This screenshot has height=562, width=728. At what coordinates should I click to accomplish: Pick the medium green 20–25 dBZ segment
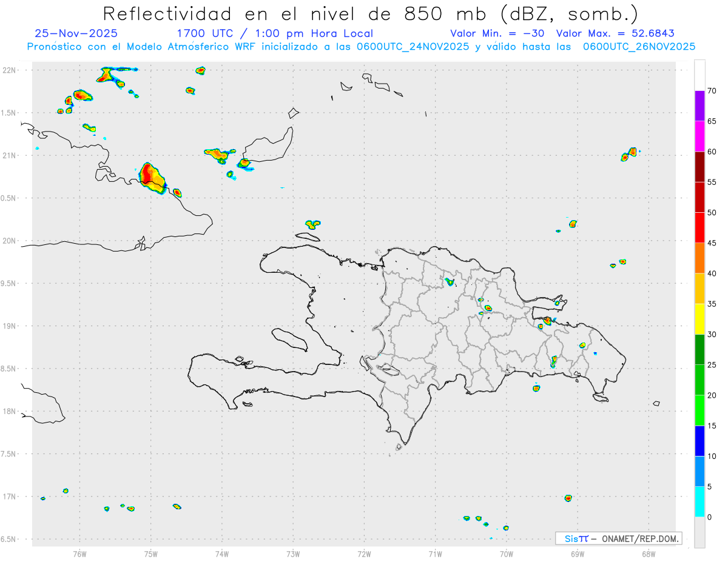coord(699,380)
